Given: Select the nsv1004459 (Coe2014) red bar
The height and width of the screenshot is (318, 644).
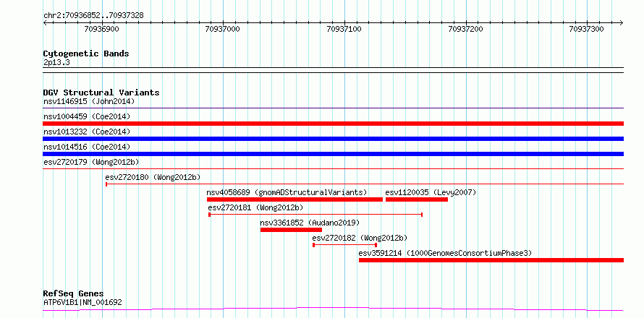Looking at the screenshot, I should coord(333,124).
